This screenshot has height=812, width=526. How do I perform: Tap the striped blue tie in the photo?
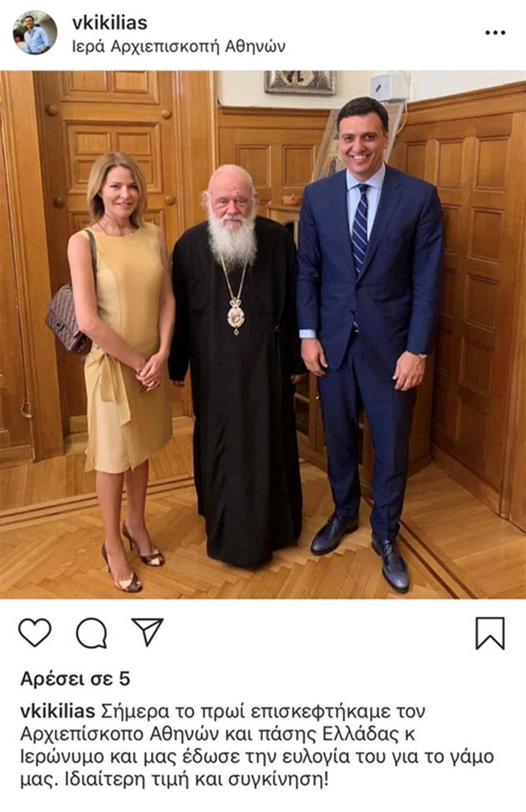tap(360, 228)
